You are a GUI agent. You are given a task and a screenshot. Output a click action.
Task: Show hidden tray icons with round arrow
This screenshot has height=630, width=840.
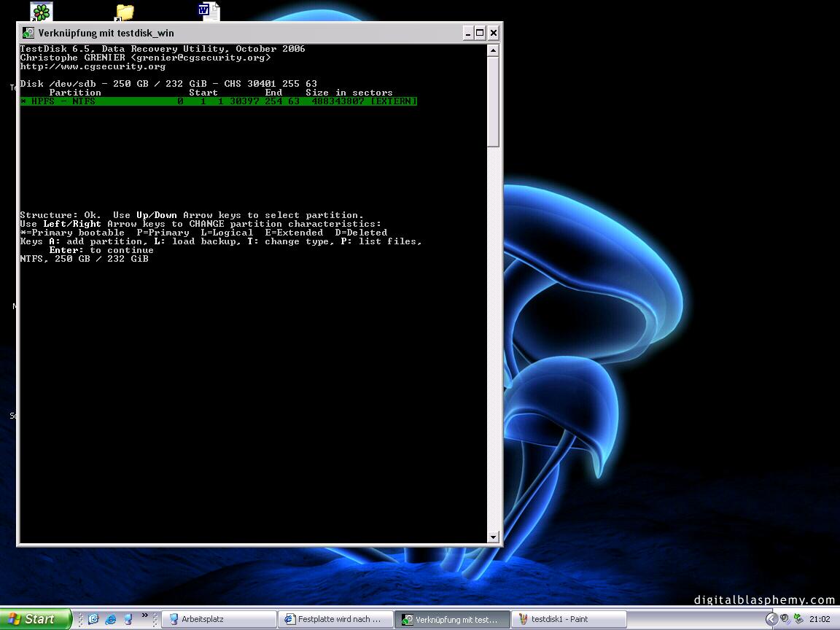click(771, 619)
